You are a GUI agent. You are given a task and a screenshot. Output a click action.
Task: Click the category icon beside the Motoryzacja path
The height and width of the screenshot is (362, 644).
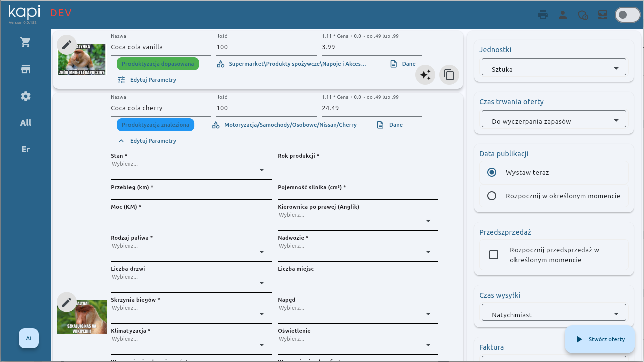point(216,125)
